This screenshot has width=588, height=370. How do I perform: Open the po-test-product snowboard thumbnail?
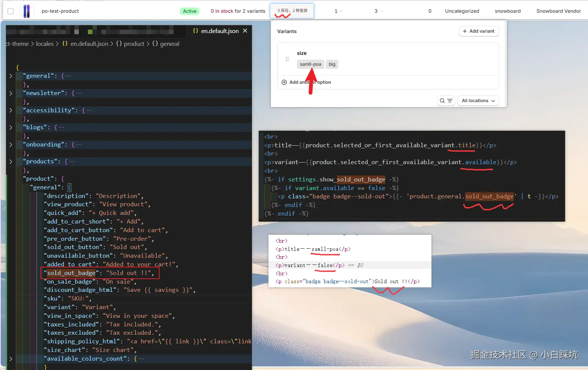(x=26, y=11)
